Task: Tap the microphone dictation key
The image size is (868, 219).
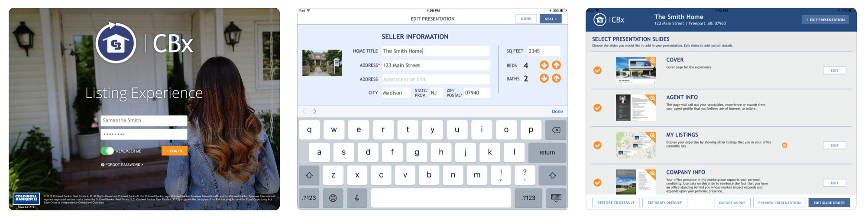Action: coord(357,198)
